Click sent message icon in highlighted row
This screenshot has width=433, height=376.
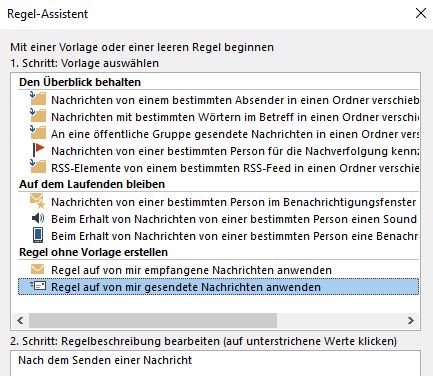click(38, 286)
